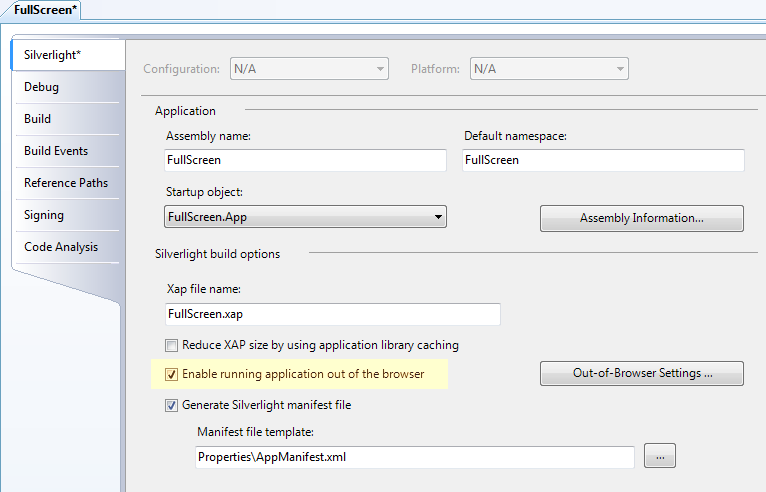
Task: Open the Configuration dropdown
Action: [x=309, y=69]
